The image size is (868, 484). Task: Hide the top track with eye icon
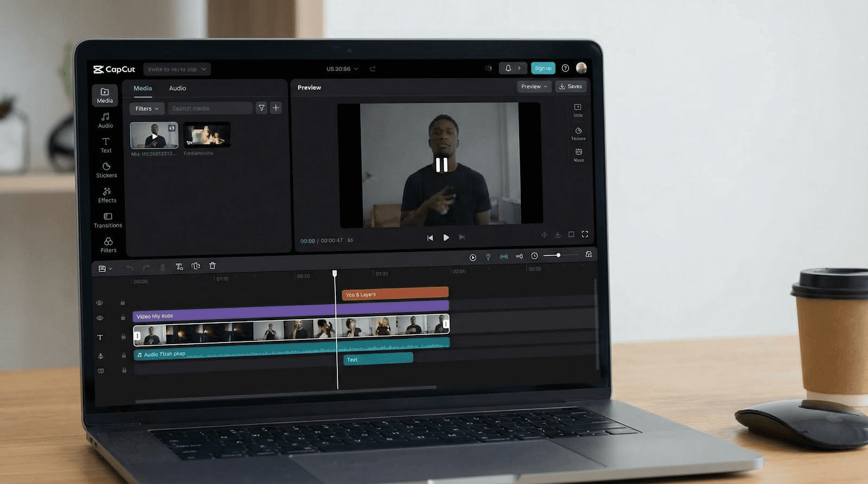pyautogui.click(x=99, y=303)
